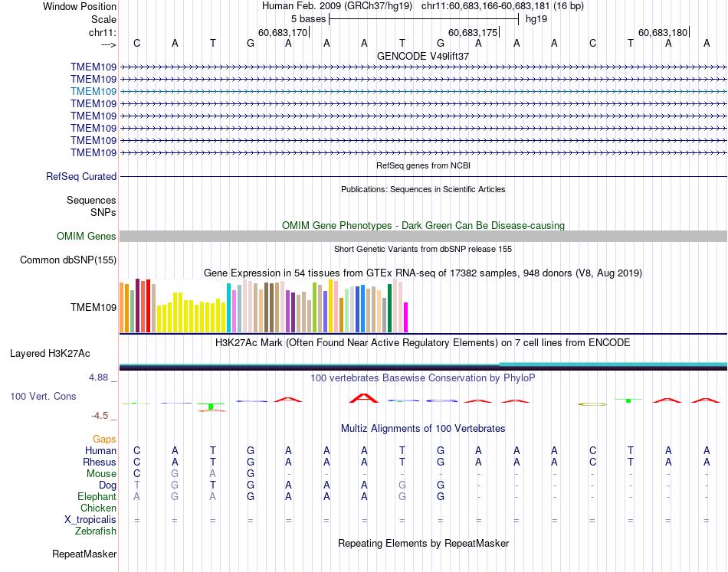Click the '--->' strand direction arrow label
The width and height of the screenshot is (728, 572).
108,44
